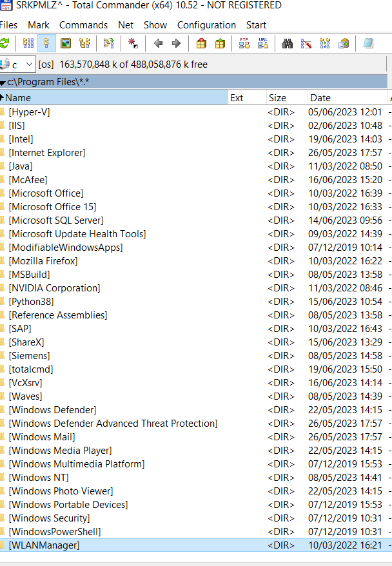Select the [Siemens] folder
This screenshot has width=392, height=566.
coord(29,356)
